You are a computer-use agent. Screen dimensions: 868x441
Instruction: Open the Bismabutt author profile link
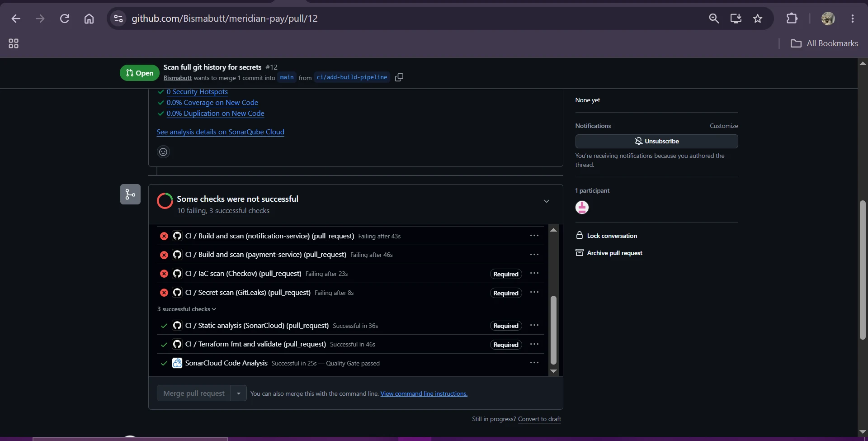pyautogui.click(x=178, y=78)
